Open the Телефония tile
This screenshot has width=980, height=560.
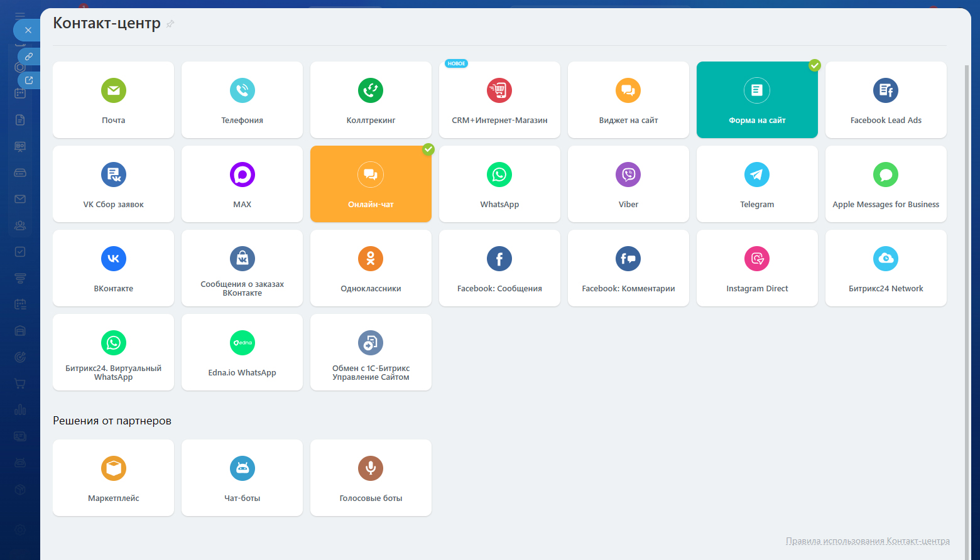[x=242, y=100]
